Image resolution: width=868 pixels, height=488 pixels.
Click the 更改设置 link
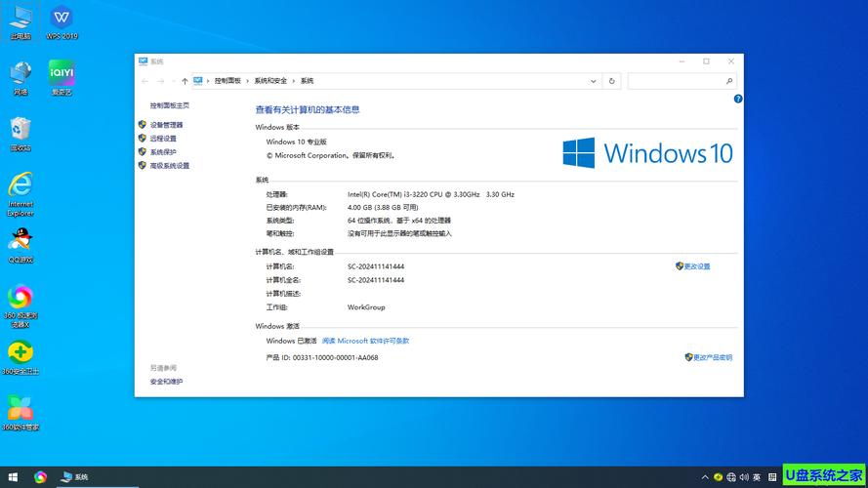pyautogui.click(x=696, y=266)
